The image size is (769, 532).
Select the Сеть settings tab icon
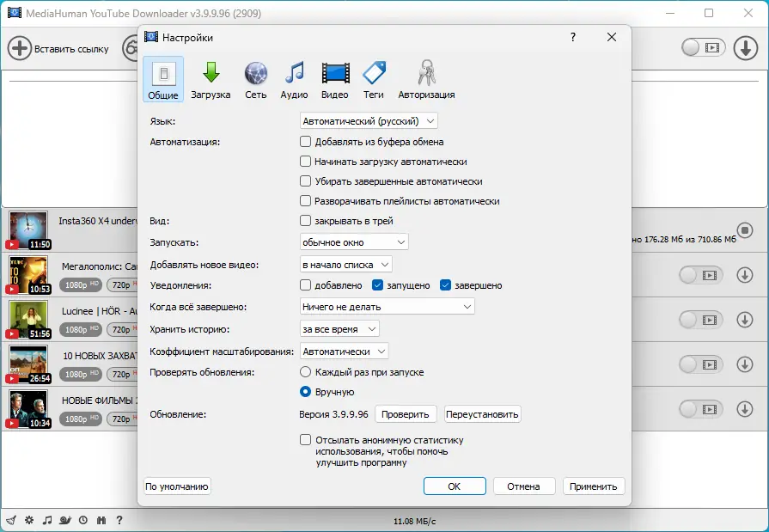254,78
